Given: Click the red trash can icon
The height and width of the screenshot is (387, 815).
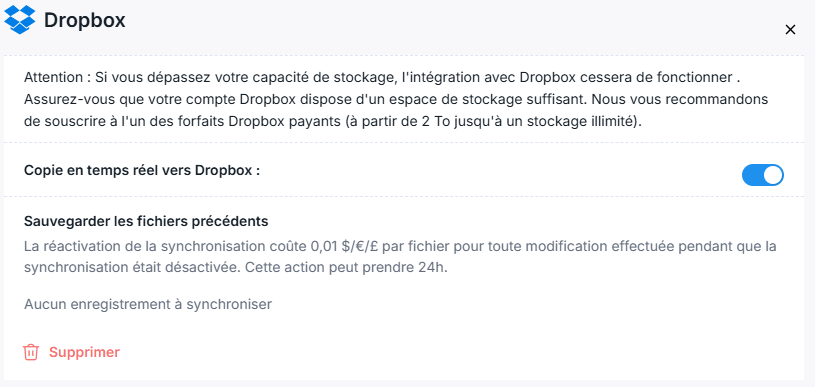Looking at the screenshot, I should [x=31, y=352].
